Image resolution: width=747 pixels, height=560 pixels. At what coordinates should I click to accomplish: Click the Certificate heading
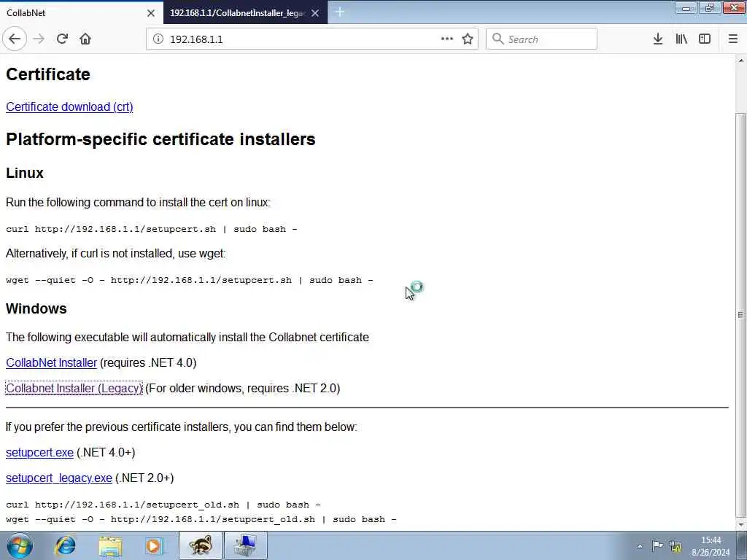(48, 74)
